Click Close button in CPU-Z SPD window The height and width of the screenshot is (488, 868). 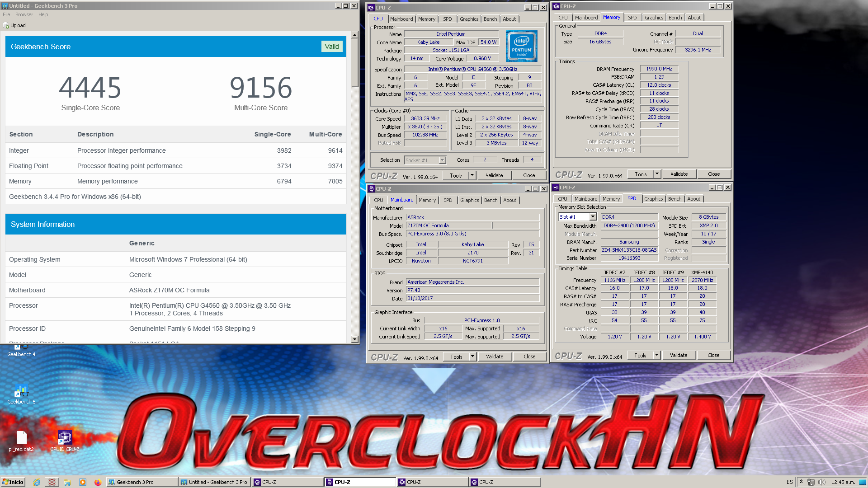coord(713,355)
